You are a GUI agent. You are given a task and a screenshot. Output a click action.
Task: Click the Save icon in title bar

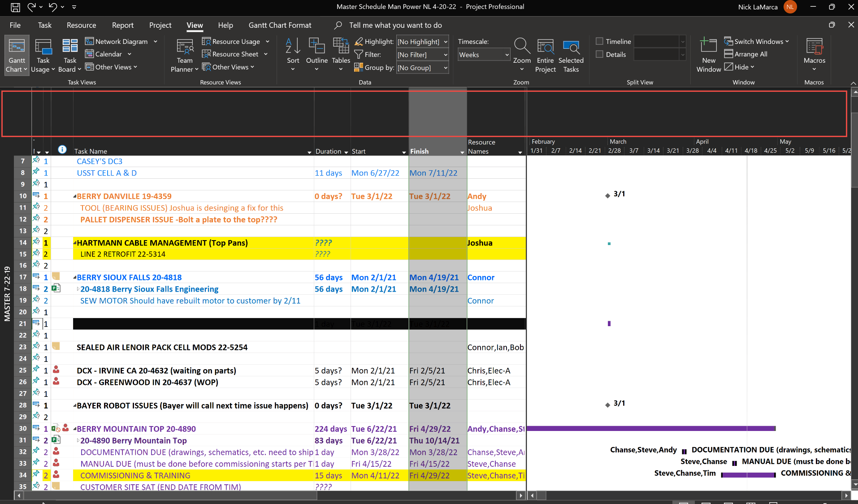[15, 7]
